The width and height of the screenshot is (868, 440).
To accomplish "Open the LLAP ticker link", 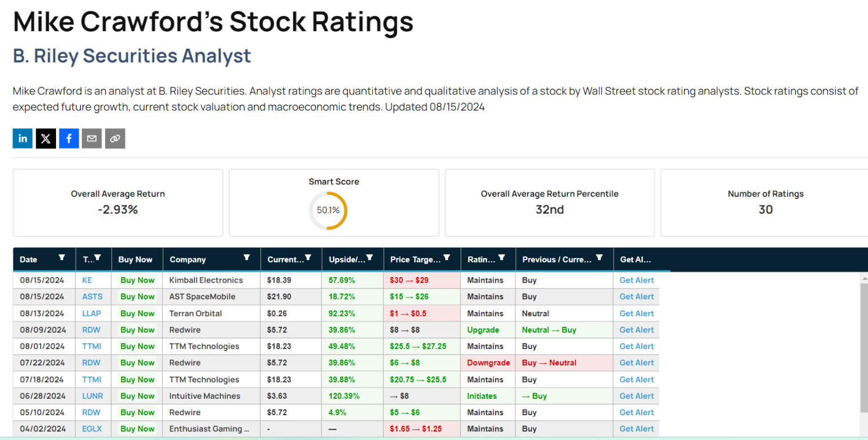I will coord(91,313).
